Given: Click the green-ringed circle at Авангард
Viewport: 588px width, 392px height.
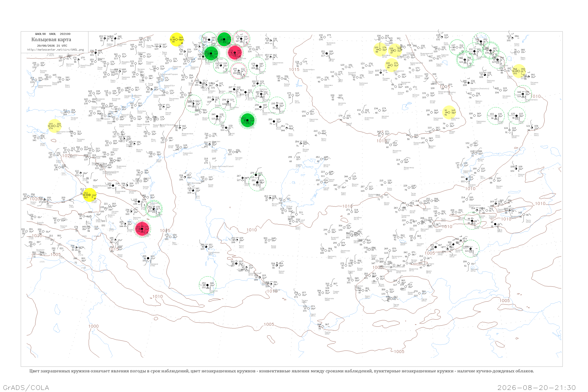Looking at the screenshot, I should [x=221, y=65].
